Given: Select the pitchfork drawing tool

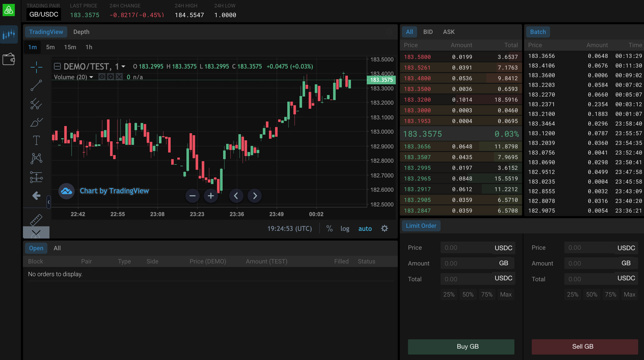Looking at the screenshot, I should pos(36,104).
